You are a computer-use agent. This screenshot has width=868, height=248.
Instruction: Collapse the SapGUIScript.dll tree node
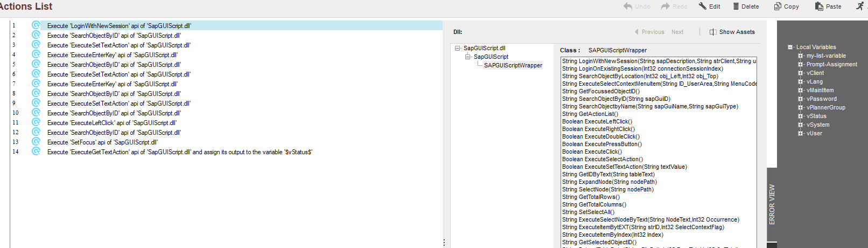[x=458, y=48]
